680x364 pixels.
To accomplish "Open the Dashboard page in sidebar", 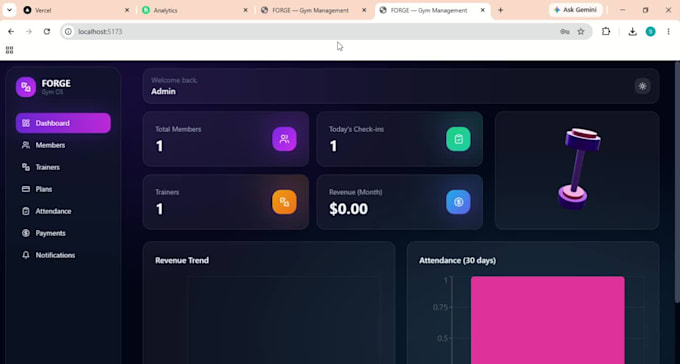I will (x=63, y=123).
